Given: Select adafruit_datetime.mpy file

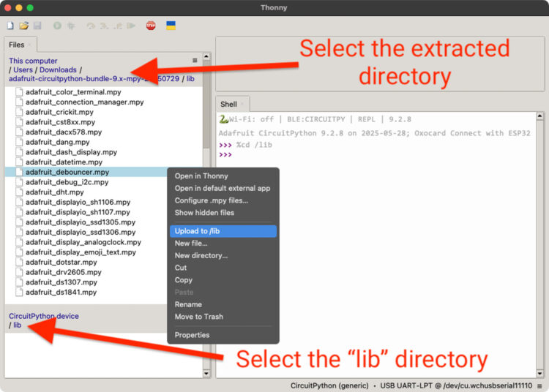Looking at the screenshot, I should tap(64, 162).
